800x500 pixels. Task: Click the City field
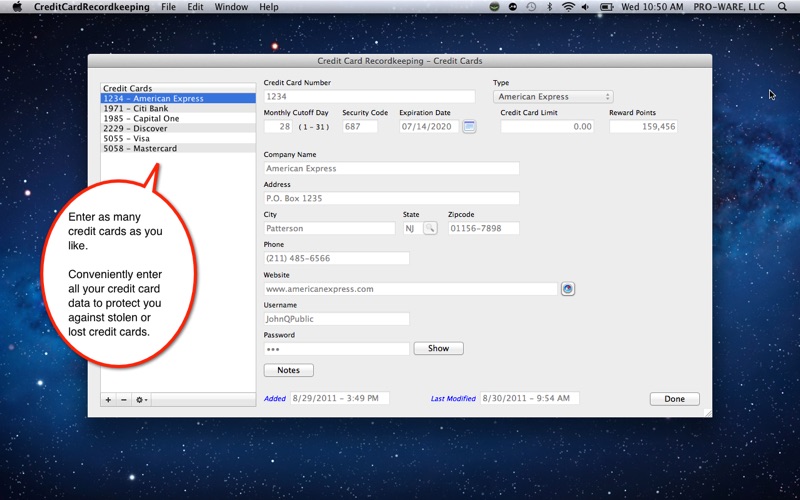tap(330, 228)
